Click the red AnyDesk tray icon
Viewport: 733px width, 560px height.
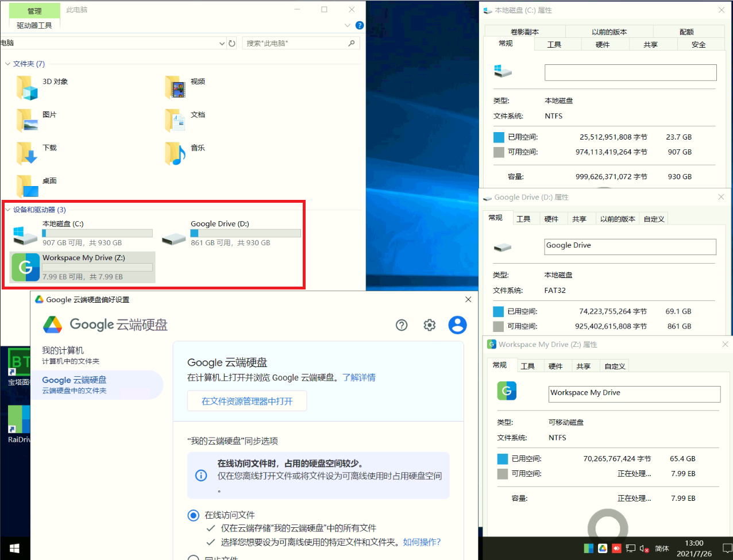616,549
